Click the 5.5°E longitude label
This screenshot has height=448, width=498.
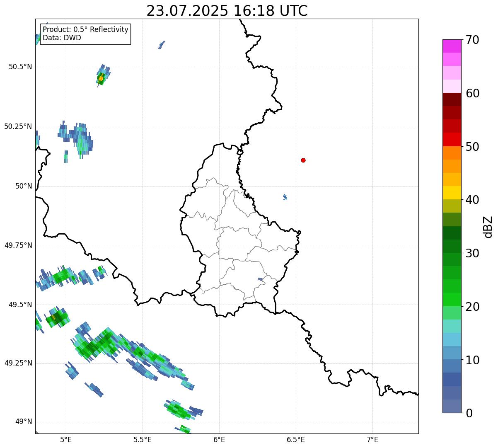coord(143,439)
